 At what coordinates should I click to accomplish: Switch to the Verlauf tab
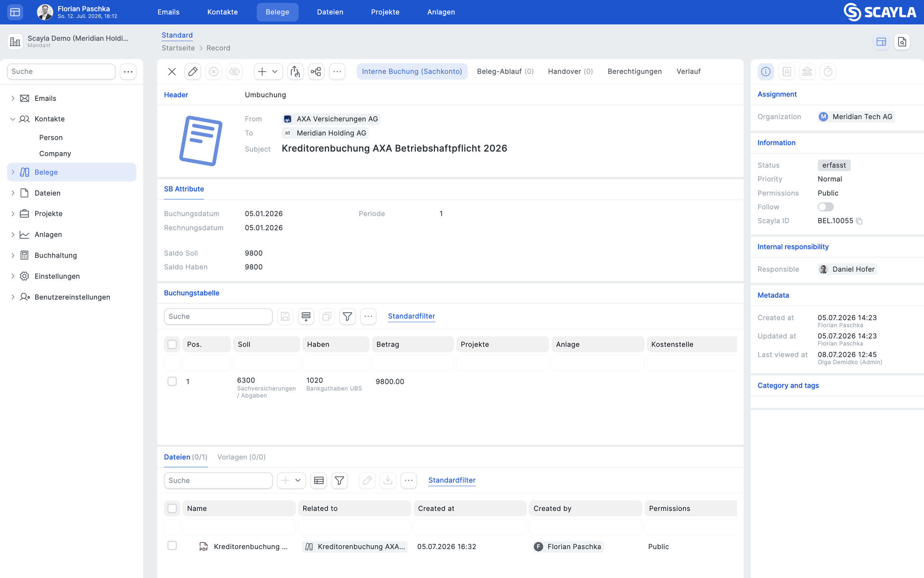pos(689,72)
